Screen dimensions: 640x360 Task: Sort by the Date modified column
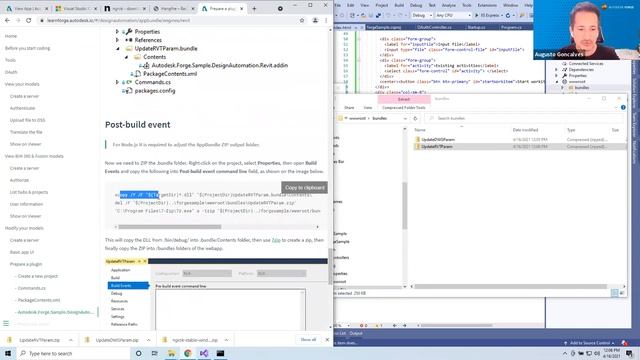[525, 130]
